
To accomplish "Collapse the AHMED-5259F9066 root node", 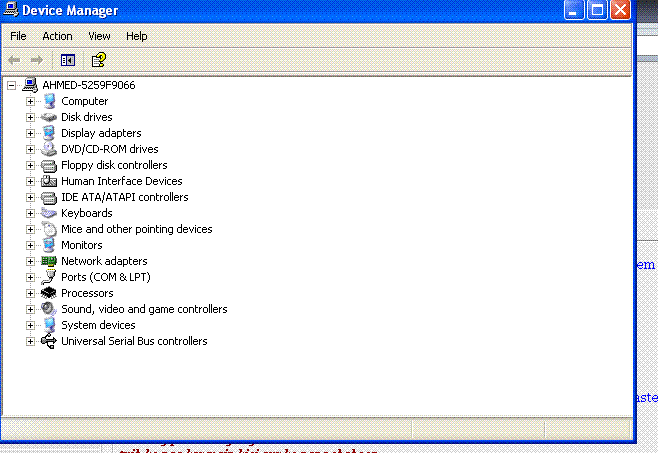I will [12, 85].
